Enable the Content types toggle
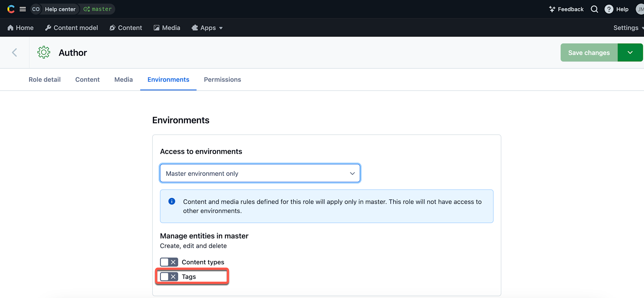 coord(169,262)
